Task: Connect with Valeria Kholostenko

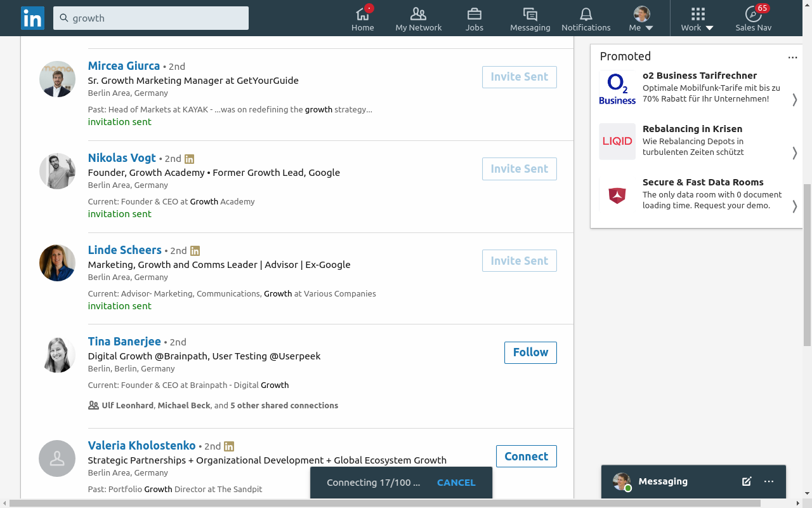Action: tap(527, 457)
